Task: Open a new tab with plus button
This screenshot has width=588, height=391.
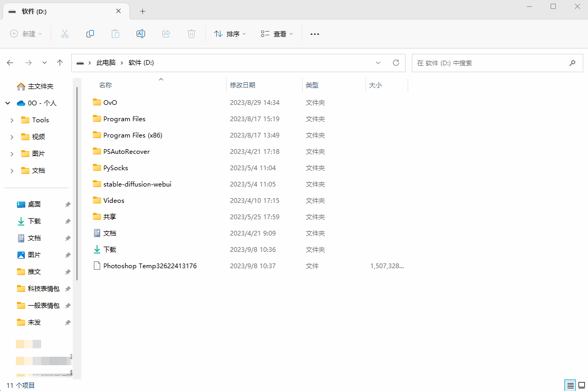Action: pyautogui.click(x=142, y=11)
